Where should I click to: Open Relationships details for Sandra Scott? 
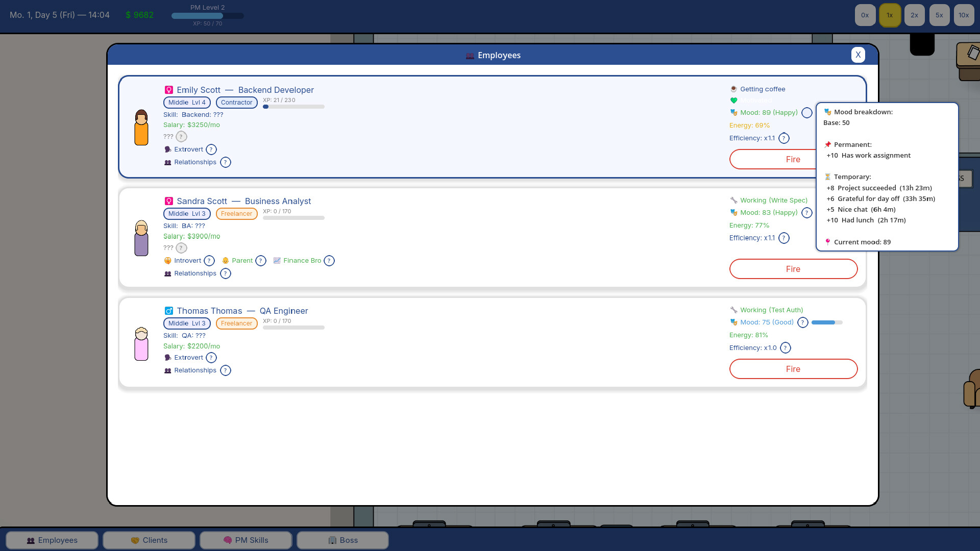(x=226, y=273)
